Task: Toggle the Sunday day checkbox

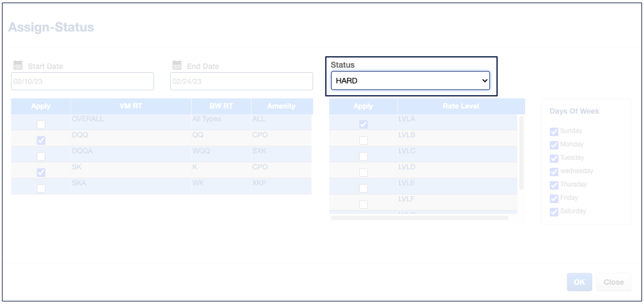Action: pyautogui.click(x=554, y=132)
